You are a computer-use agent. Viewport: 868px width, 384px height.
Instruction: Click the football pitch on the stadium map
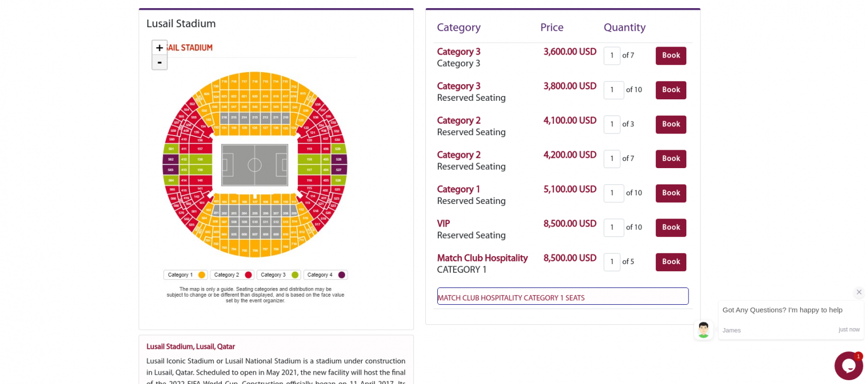click(254, 165)
